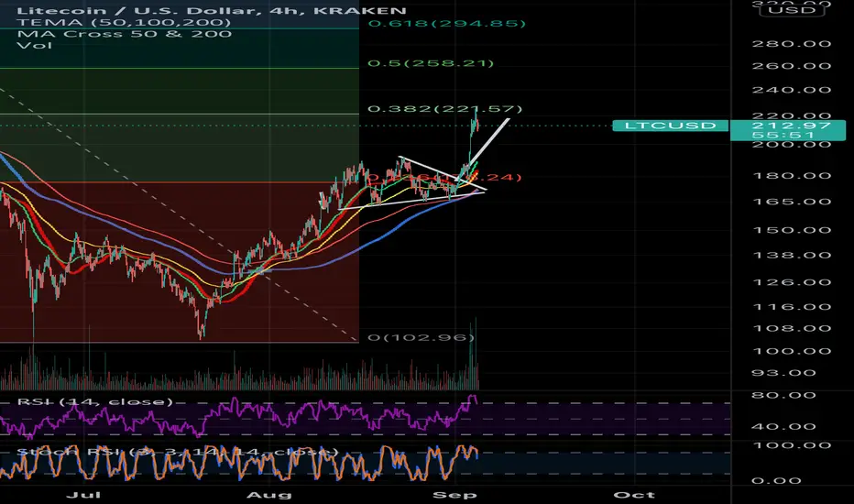Viewport: 854px width, 504px height.
Task: Select the 0(102.96) Fibonacci level label
Action: click(421, 338)
